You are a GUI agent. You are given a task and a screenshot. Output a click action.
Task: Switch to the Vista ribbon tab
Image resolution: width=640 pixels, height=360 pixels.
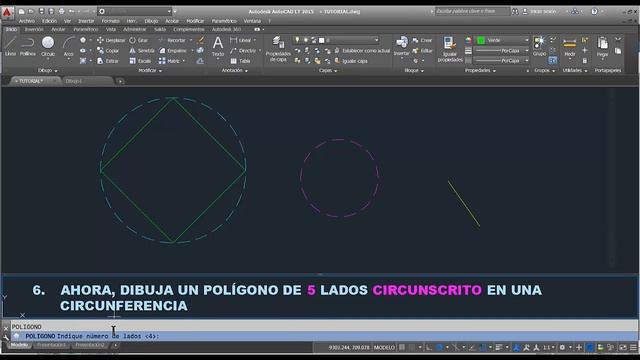(111, 29)
